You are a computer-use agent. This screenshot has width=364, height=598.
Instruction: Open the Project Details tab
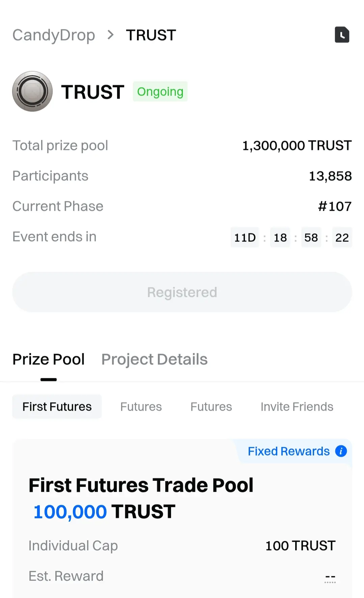pos(155,359)
